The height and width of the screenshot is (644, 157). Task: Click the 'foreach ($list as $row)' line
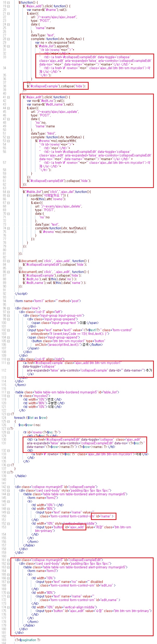31,418
